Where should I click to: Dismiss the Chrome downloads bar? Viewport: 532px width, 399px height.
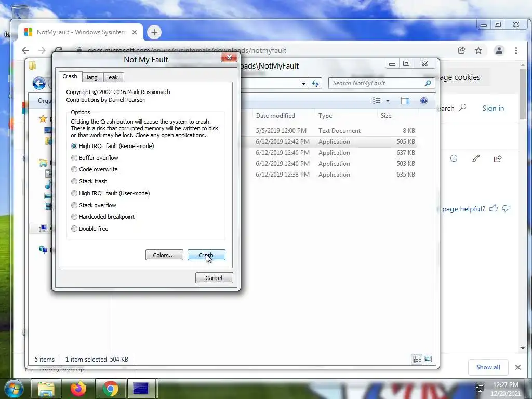click(518, 367)
